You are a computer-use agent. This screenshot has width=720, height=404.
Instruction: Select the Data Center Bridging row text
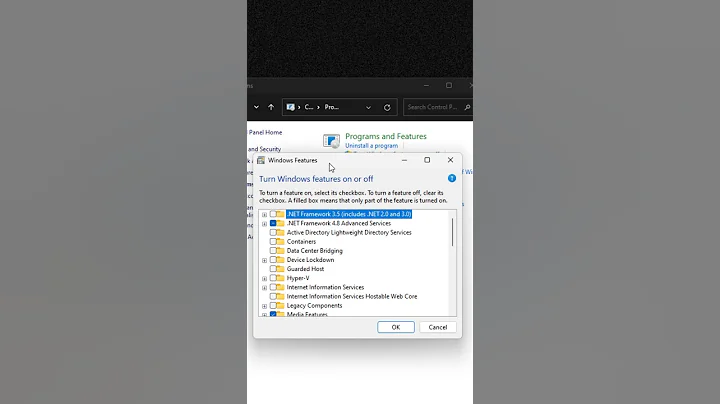315,251
